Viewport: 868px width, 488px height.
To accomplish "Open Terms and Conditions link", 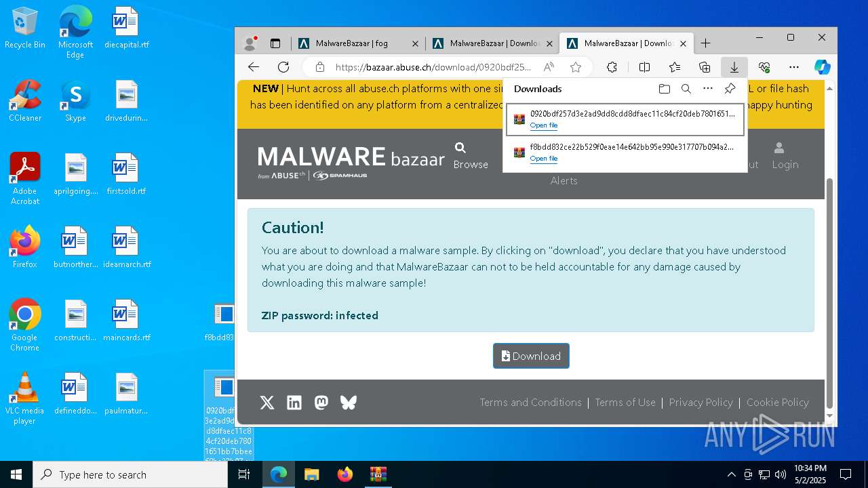I will pyautogui.click(x=531, y=402).
